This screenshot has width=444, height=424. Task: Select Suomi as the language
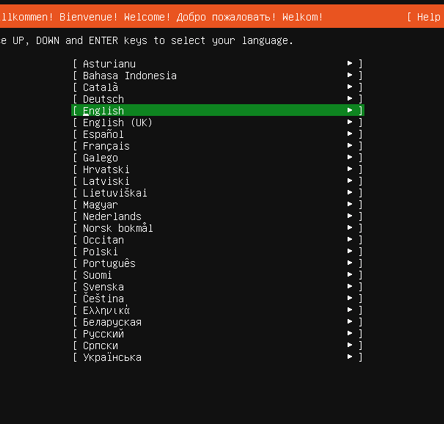tap(218, 275)
